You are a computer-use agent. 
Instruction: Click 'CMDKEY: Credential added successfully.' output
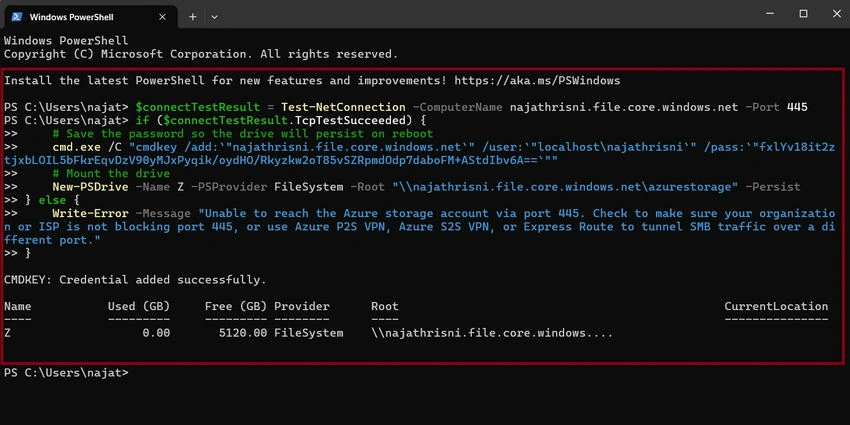point(136,280)
